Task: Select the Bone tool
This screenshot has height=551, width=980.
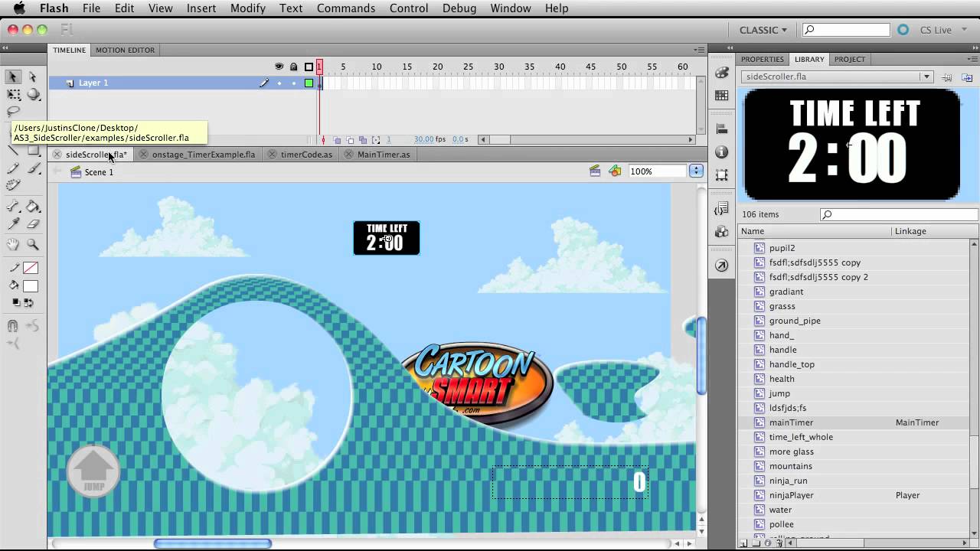Action: [x=13, y=207]
